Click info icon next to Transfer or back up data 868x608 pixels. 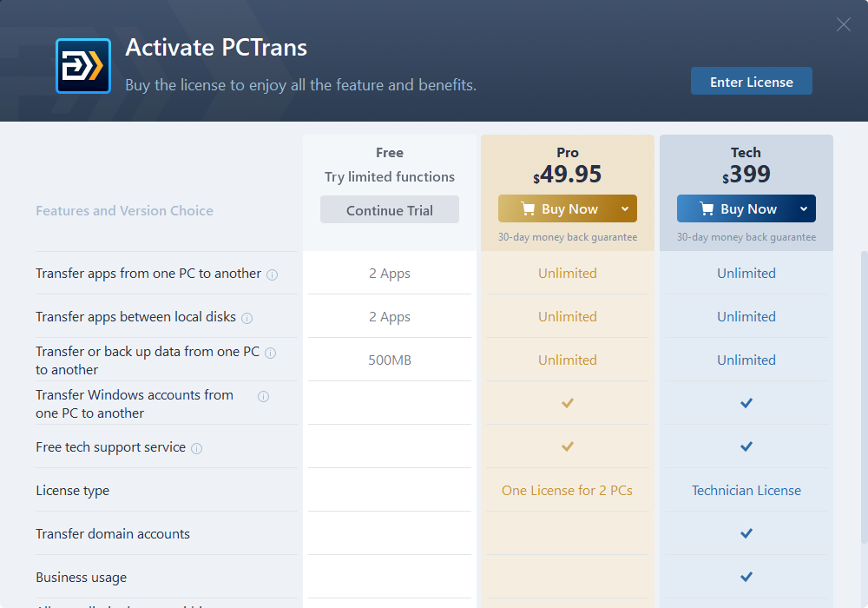point(270,353)
